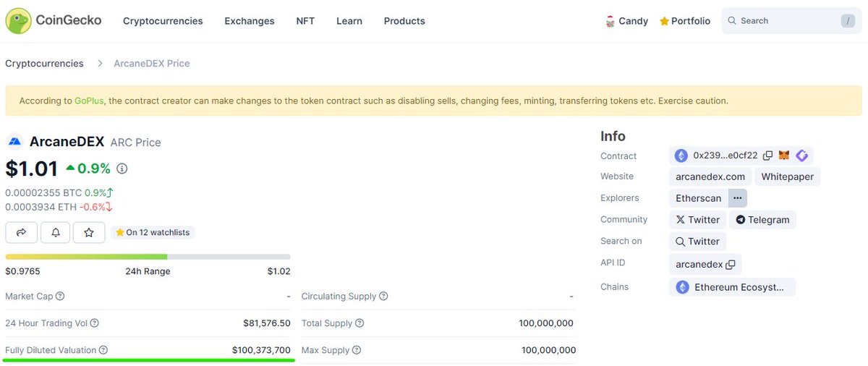Open Portfolio in the header
The width and height of the screenshot is (868, 366).
click(x=685, y=21)
